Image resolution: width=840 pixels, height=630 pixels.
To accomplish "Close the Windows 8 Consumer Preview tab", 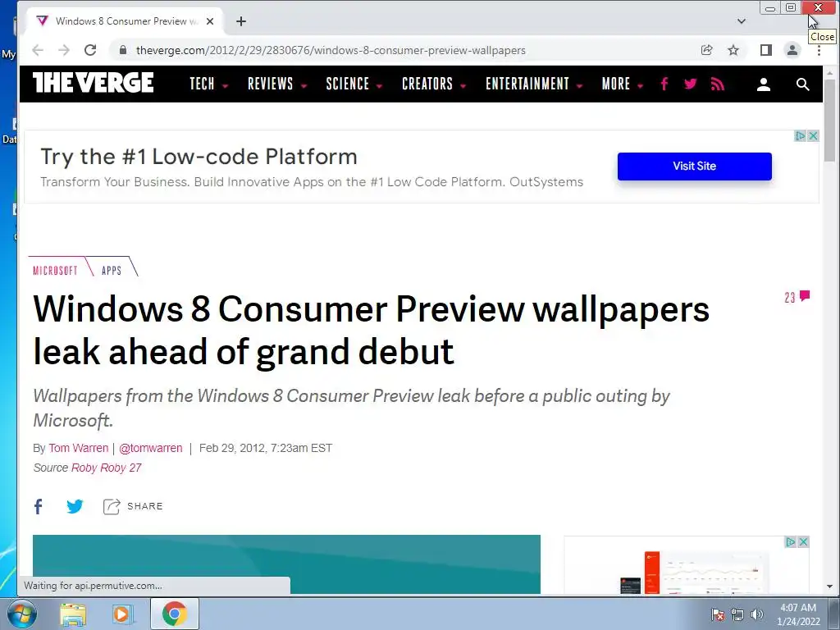I will (210, 21).
